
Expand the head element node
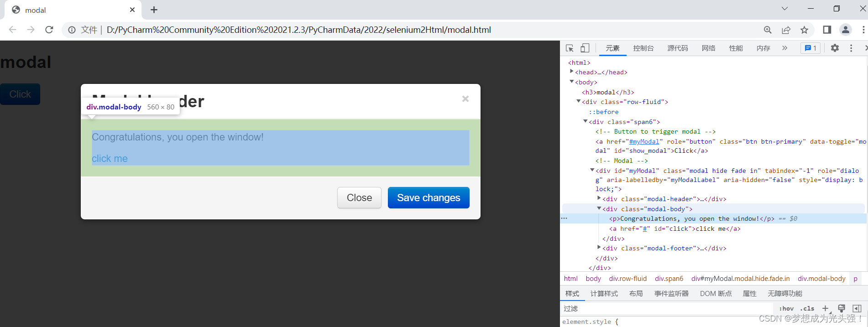coord(571,72)
